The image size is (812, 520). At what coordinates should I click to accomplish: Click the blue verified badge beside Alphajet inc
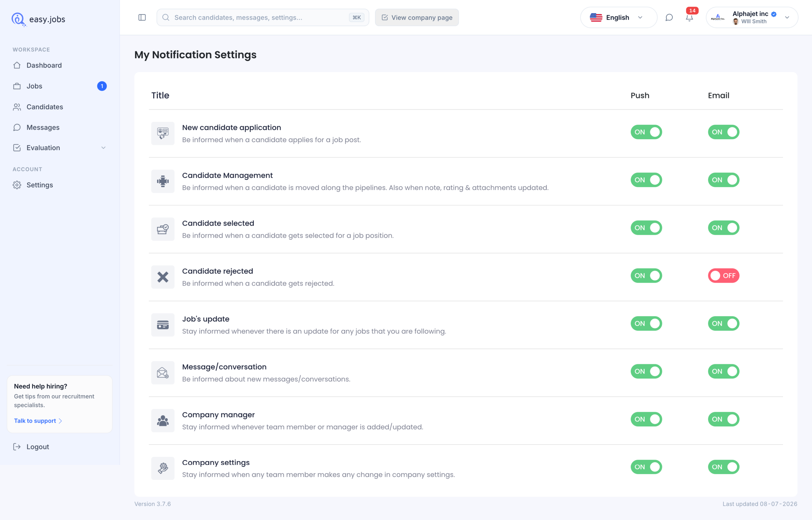[774, 14]
